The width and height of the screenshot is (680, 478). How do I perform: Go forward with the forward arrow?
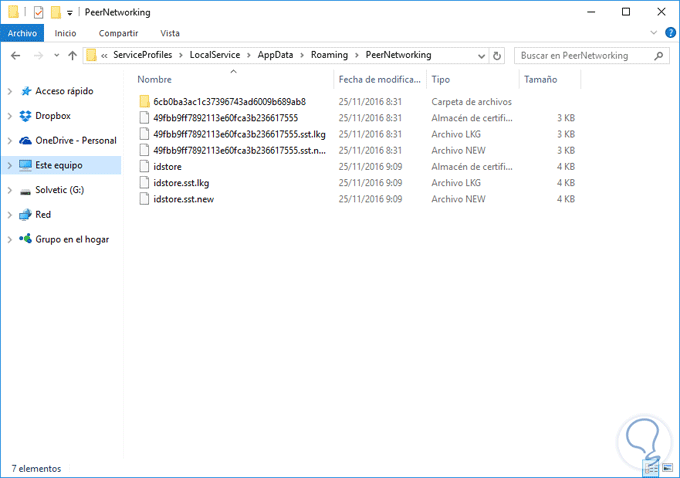(39, 56)
